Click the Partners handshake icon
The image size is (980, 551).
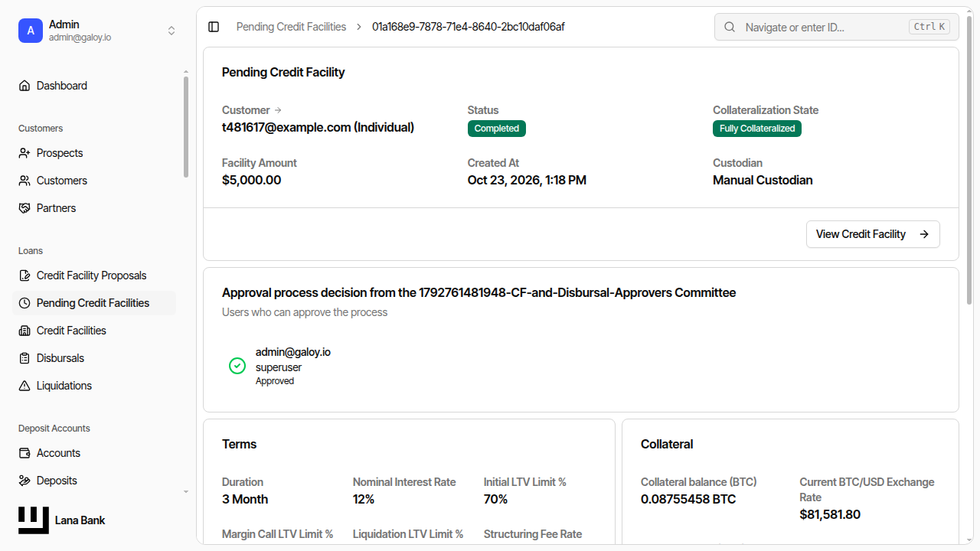(24, 208)
